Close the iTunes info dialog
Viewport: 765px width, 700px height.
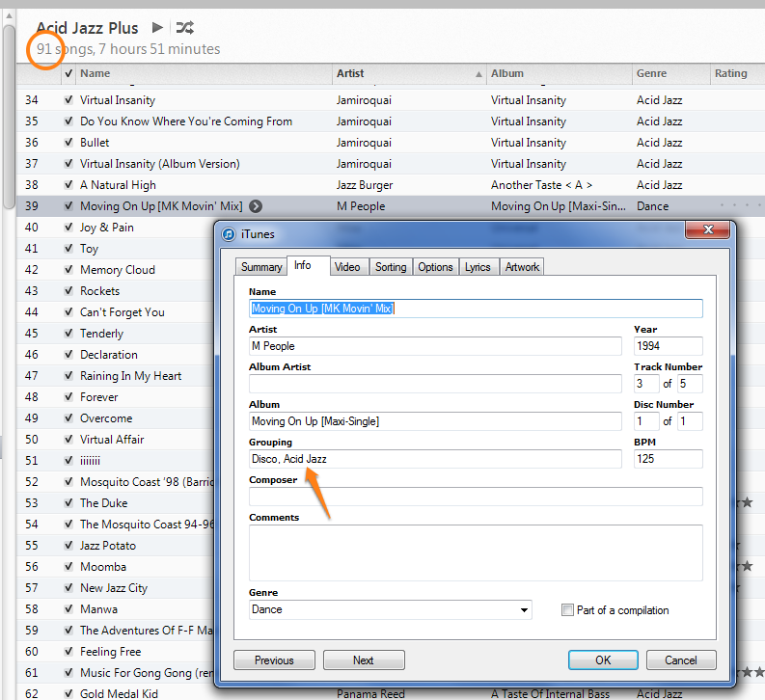pos(708,229)
